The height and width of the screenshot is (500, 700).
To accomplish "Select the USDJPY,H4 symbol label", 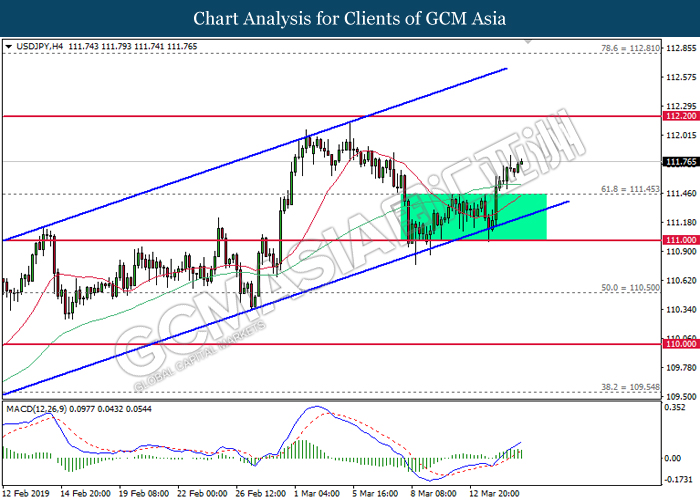I will click(x=40, y=46).
